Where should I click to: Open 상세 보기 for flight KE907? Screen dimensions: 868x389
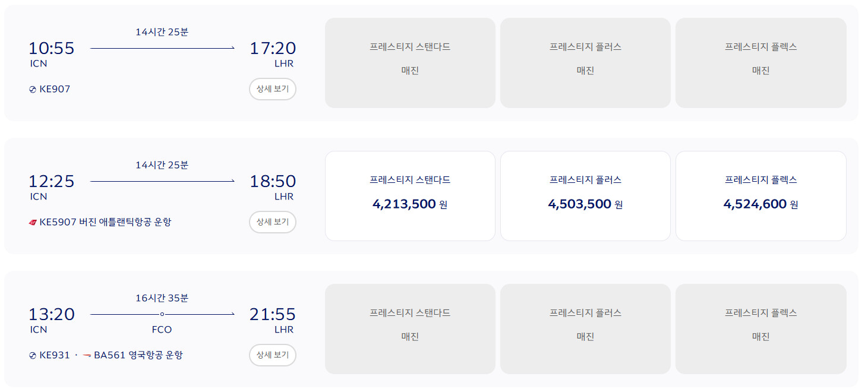tap(273, 89)
